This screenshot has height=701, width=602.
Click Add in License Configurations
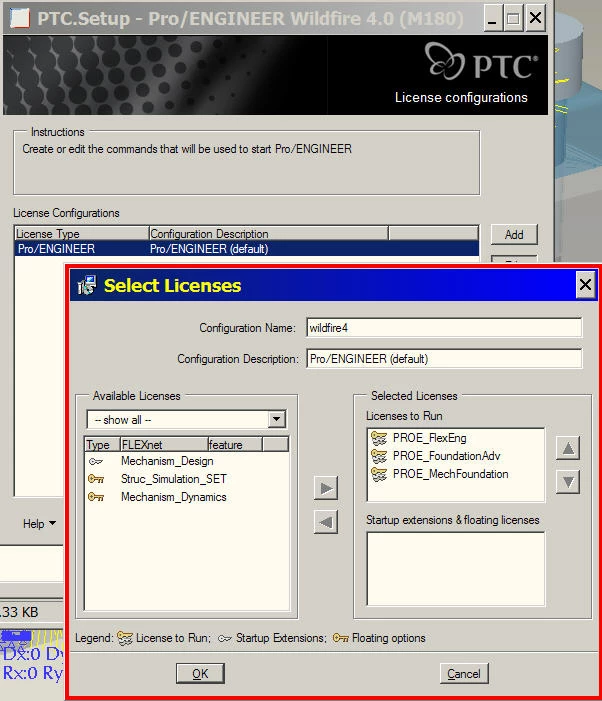pos(514,235)
